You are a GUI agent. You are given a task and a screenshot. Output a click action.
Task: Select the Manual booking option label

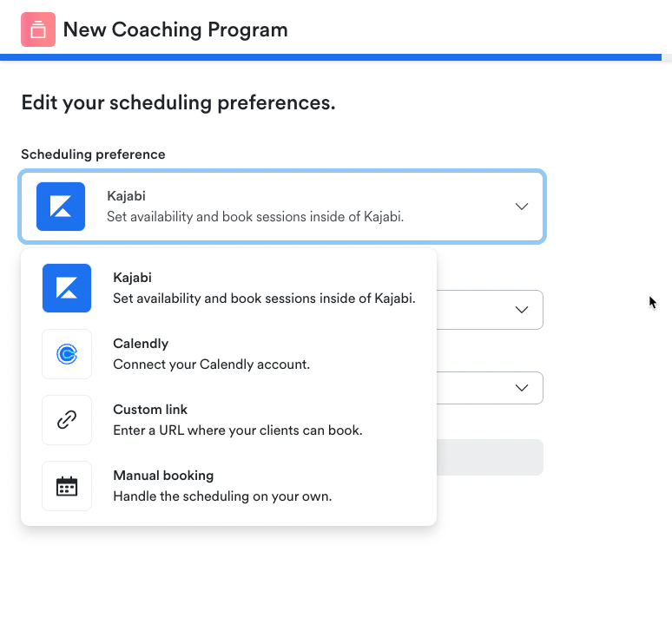click(x=163, y=476)
